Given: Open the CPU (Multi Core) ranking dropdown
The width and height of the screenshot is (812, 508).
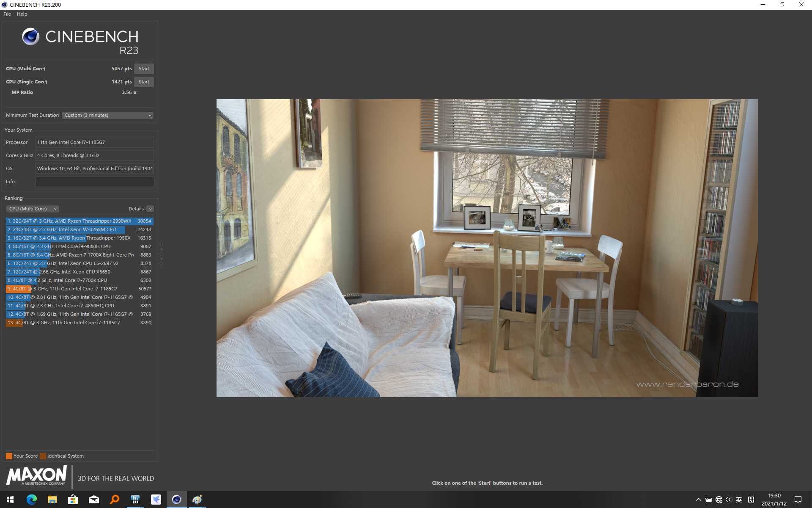Looking at the screenshot, I should click(x=33, y=209).
